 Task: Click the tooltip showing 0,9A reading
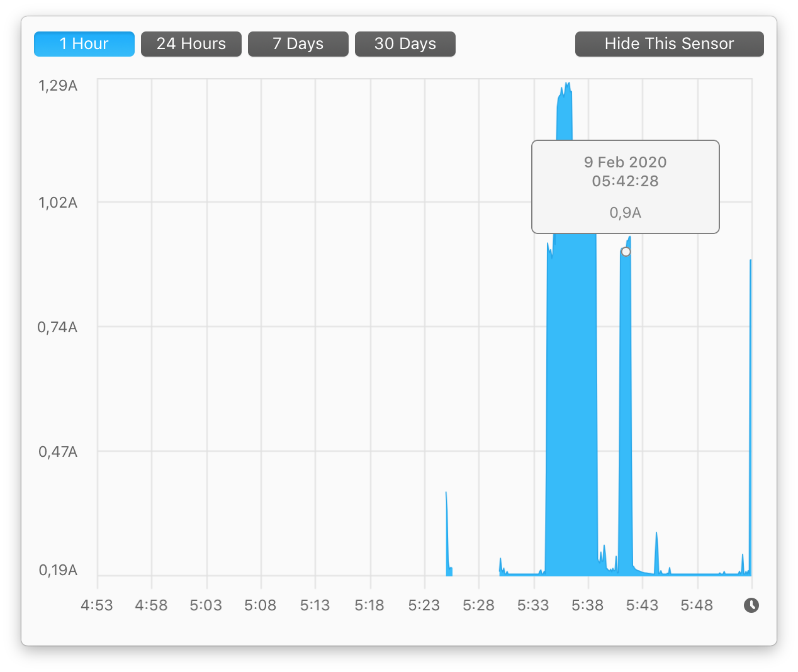pyautogui.click(x=625, y=187)
